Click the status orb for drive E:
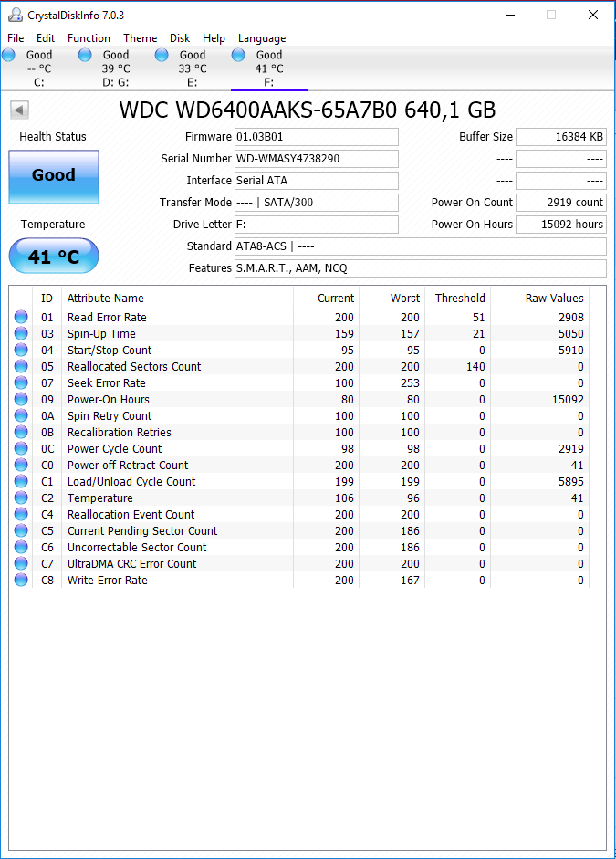This screenshot has width=616, height=859. pyautogui.click(x=162, y=55)
